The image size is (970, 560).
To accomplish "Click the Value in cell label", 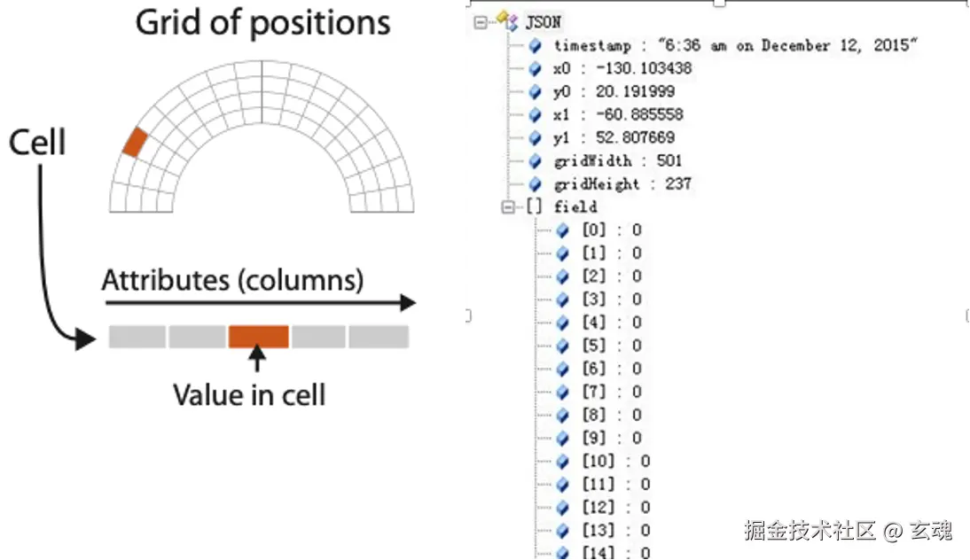I will coord(249,395).
